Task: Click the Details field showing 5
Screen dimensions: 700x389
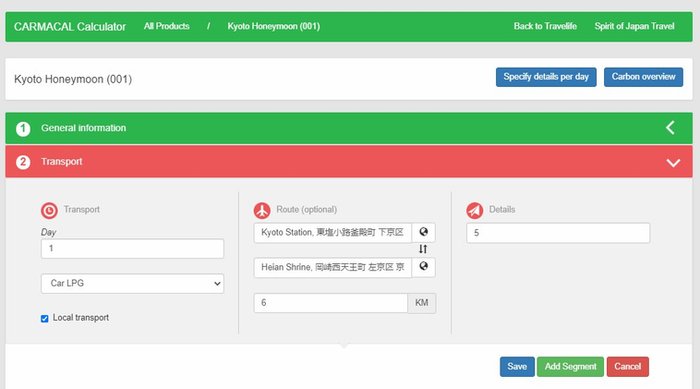Action: tap(558, 233)
